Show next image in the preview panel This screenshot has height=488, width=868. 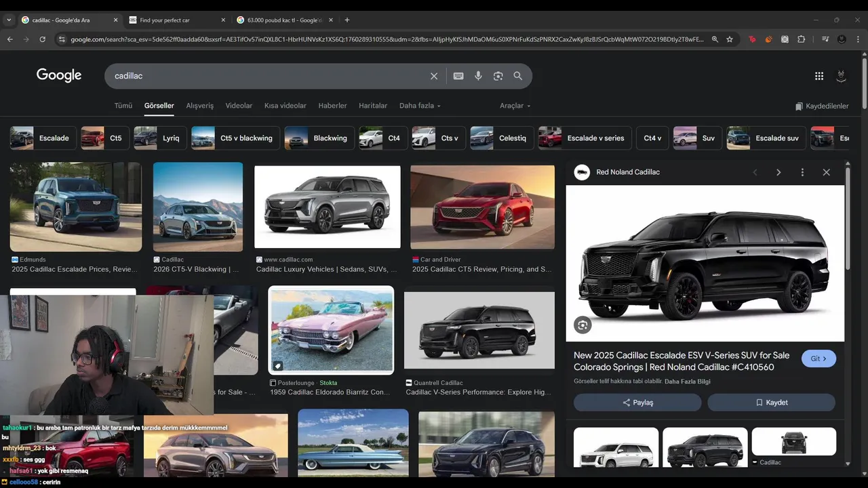tap(778, 172)
